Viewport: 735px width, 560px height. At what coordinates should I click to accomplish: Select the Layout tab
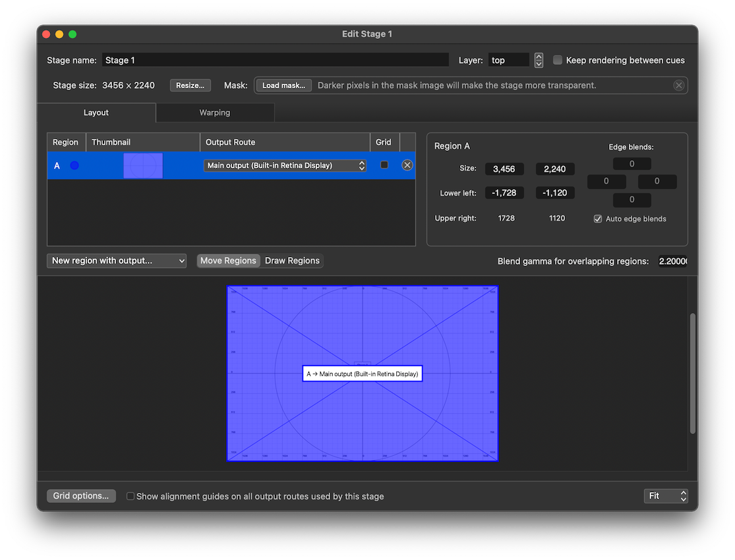[96, 112]
